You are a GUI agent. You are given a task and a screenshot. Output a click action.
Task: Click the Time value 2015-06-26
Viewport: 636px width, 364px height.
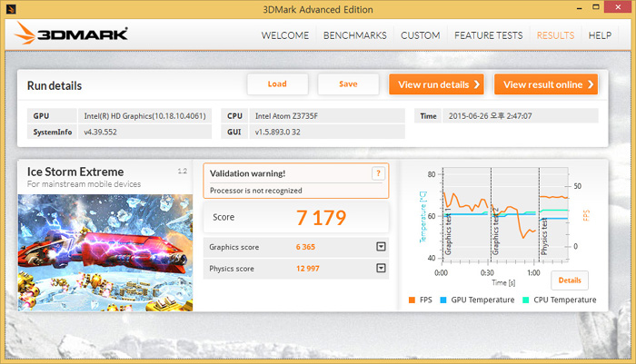click(521, 116)
